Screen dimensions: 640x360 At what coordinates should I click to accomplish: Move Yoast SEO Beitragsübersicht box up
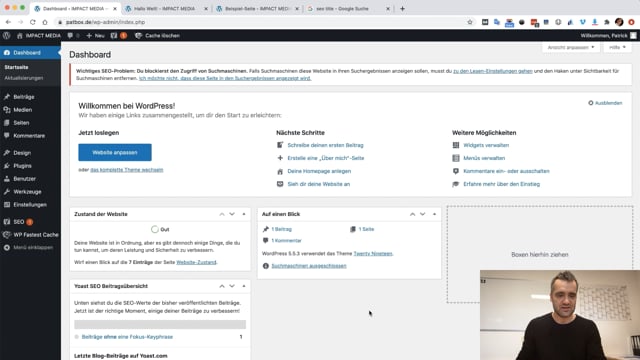[x=222, y=286]
